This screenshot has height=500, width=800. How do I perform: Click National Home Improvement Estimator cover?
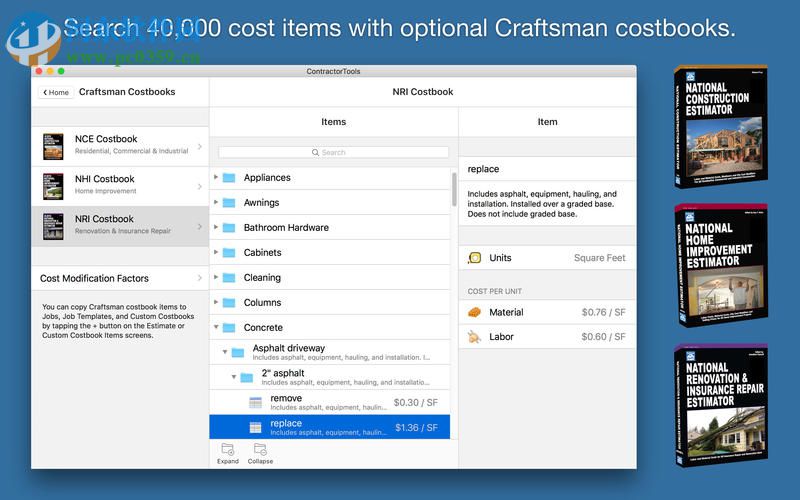(x=721, y=265)
